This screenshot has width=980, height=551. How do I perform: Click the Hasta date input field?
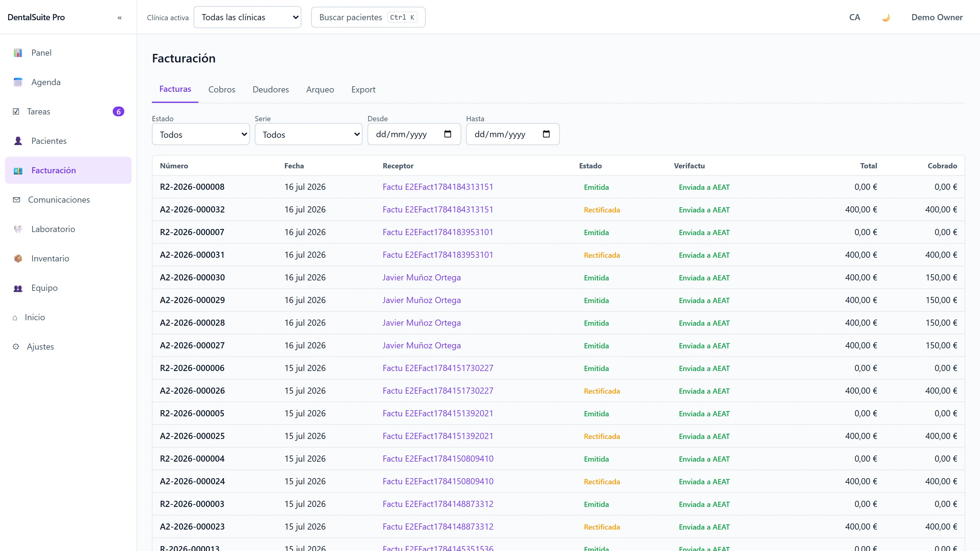click(x=512, y=134)
